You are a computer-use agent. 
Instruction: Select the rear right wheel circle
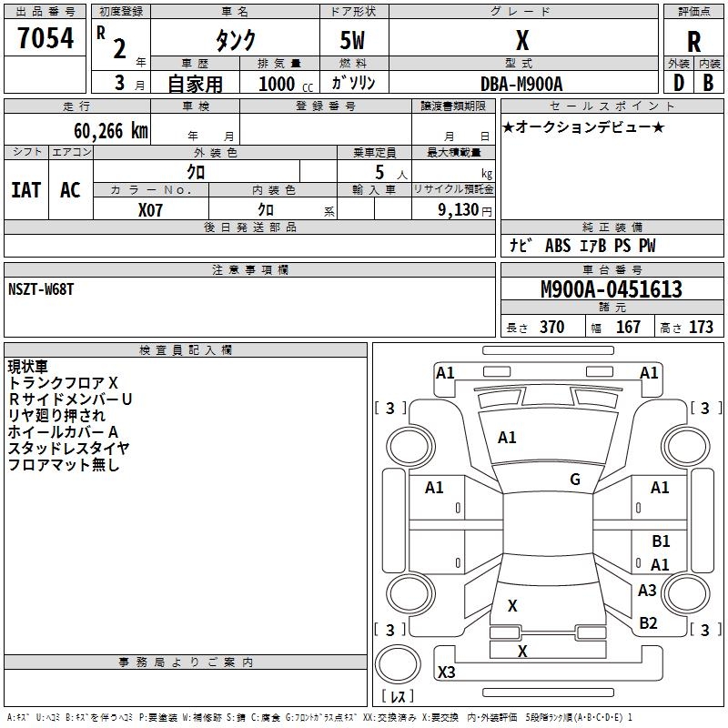tap(686, 593)
